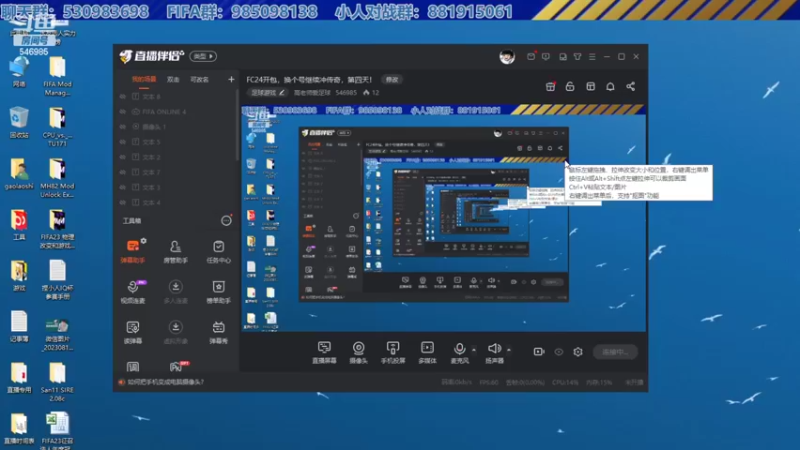Toggle visibility of 文本 3 layer
The image size is (800, 450).
click(x=122, y=187)
